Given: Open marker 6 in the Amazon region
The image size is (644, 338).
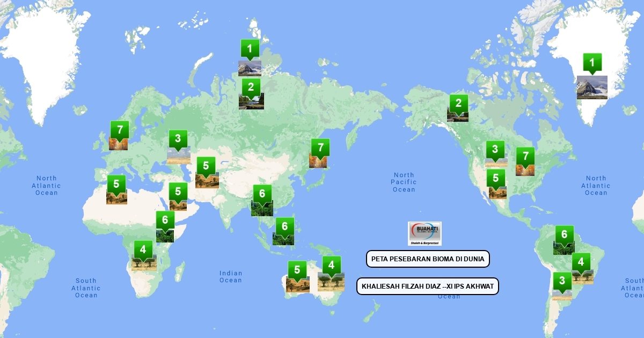Looking at the screenshot, I should pyautogui.click(x=564, y=234).
